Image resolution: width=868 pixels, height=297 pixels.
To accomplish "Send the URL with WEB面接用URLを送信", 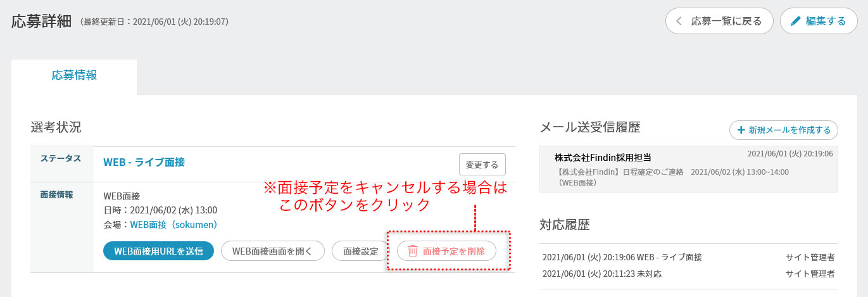I will pyautogui.click(x=158, y=251).
